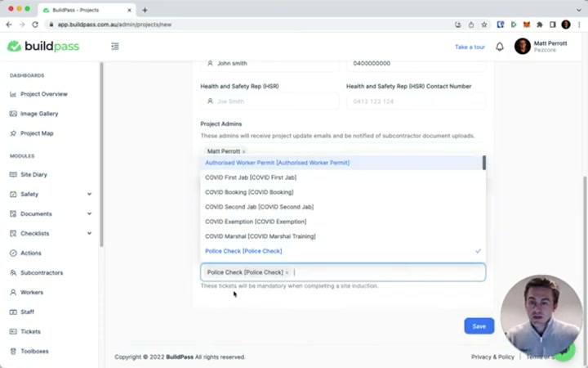This screenshot has height=368, width=588.
Task: Click the Checklists module icon
Action: [13, 233]
